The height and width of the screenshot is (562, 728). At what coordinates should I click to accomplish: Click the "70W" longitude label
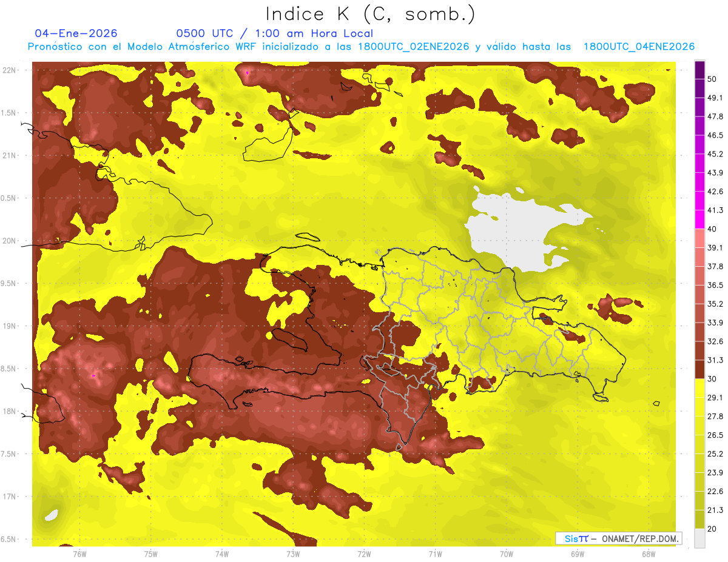(x=506, y=554)
